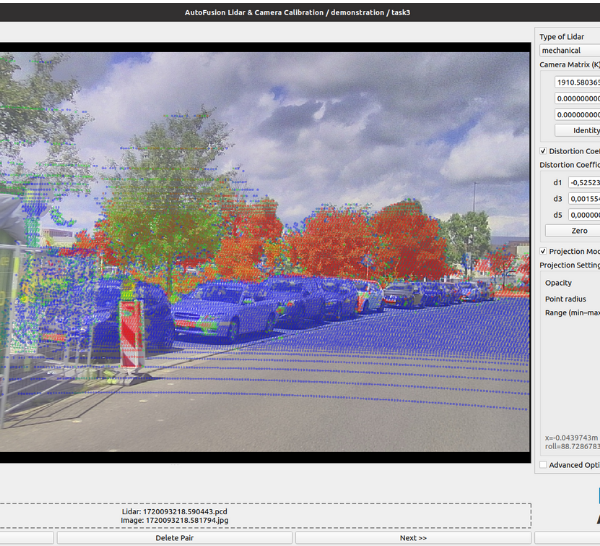This screenshot has height=546, width=600.
Task: Select the d5 distortion coefficient field
Action: point(583,214)
